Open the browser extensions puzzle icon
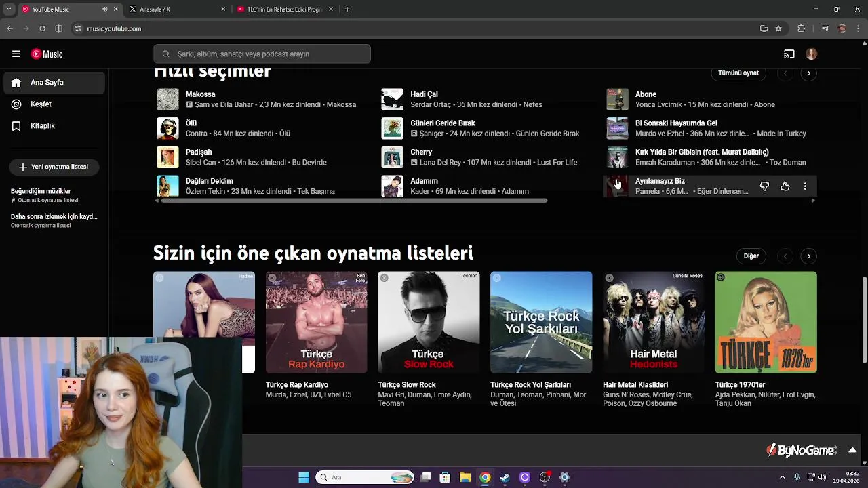 801,28
